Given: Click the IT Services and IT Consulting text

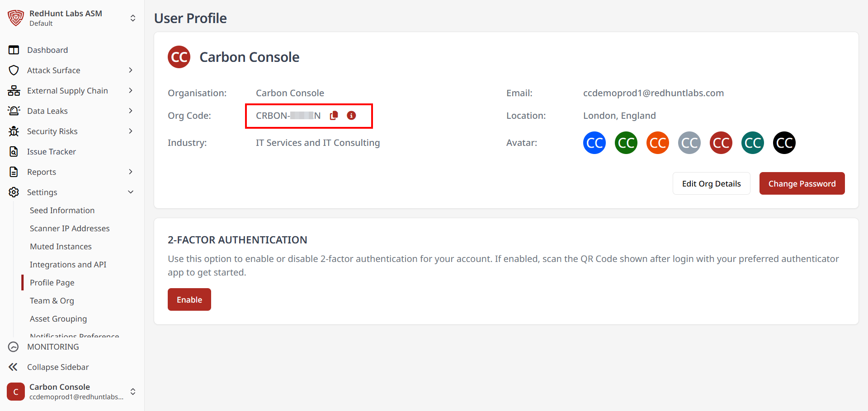Looking at the screenshot, I should [318, 143].
